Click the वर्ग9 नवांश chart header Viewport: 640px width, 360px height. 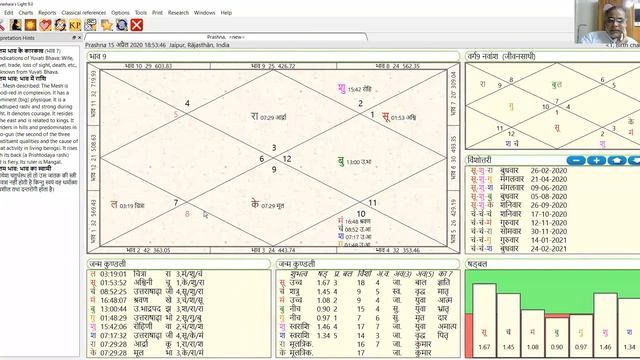[x=553, y=56]
